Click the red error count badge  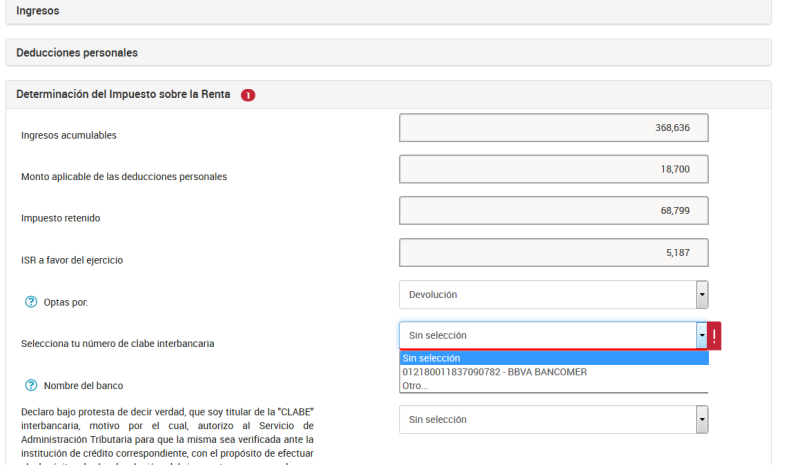click(x=248, y=95)
